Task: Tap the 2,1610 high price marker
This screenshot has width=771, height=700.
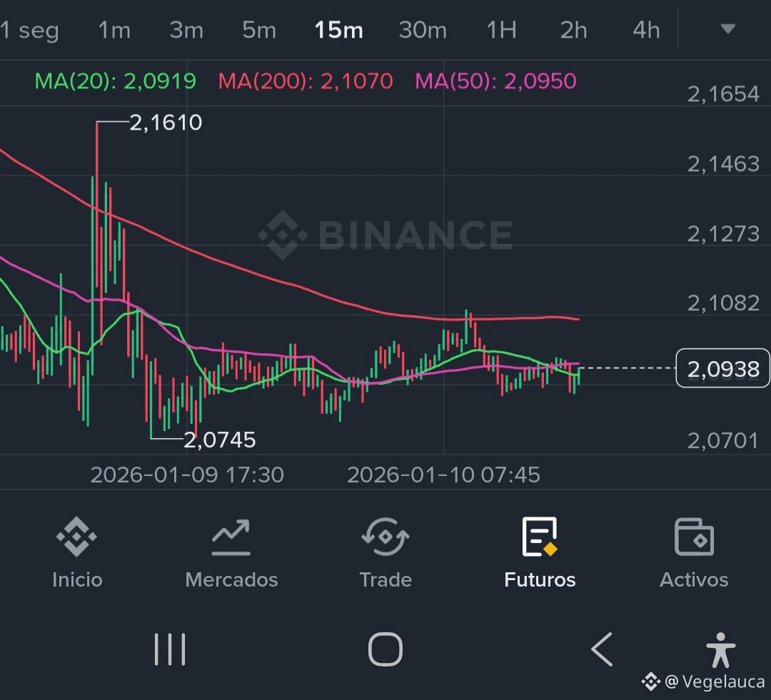Action: pyautogui.click(x=166, y=123)
